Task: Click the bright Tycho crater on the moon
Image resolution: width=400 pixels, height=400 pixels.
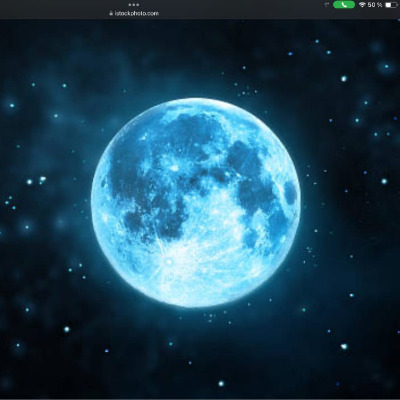Action: point(169,262)
